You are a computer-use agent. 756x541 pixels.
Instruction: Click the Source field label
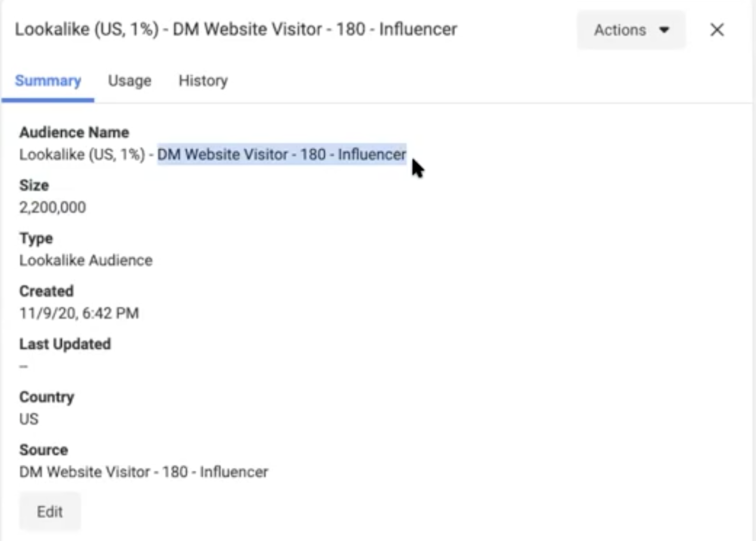point(43,450)
